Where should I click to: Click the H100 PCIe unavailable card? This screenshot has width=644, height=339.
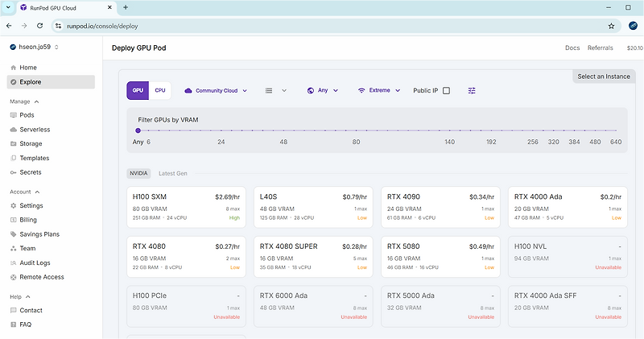tap(186, 306)
